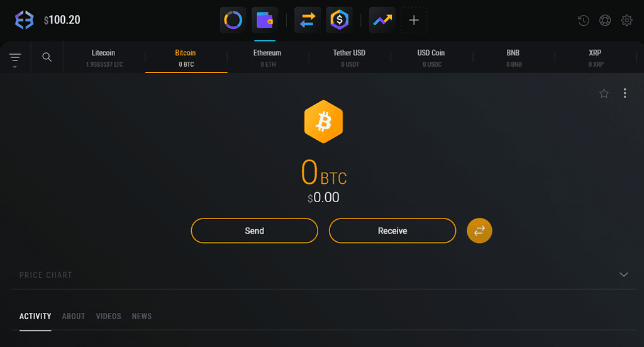644x347 pixels.
Task: Click the $100.20 total balance
Action: (62, 20)
